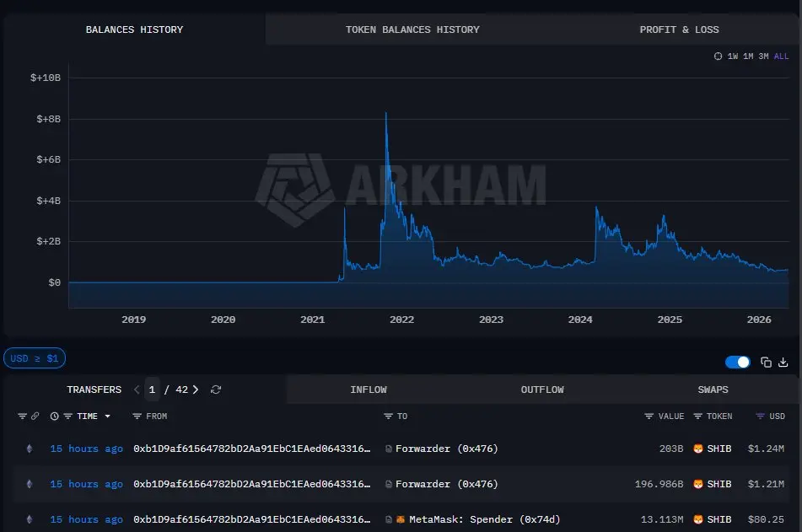The image size is (802, 532).
Task: Click the balance chart peak near 2022
Action: (x=386, y=114)
